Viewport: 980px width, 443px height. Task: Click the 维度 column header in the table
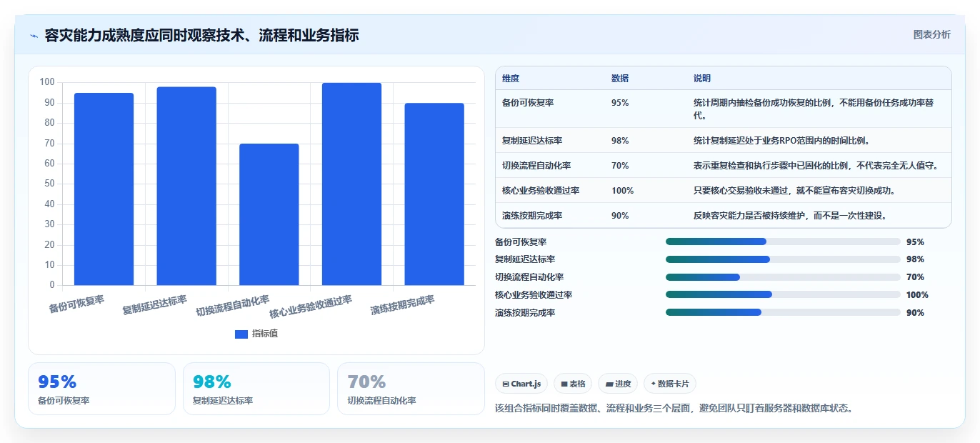(x=511, y=79)
